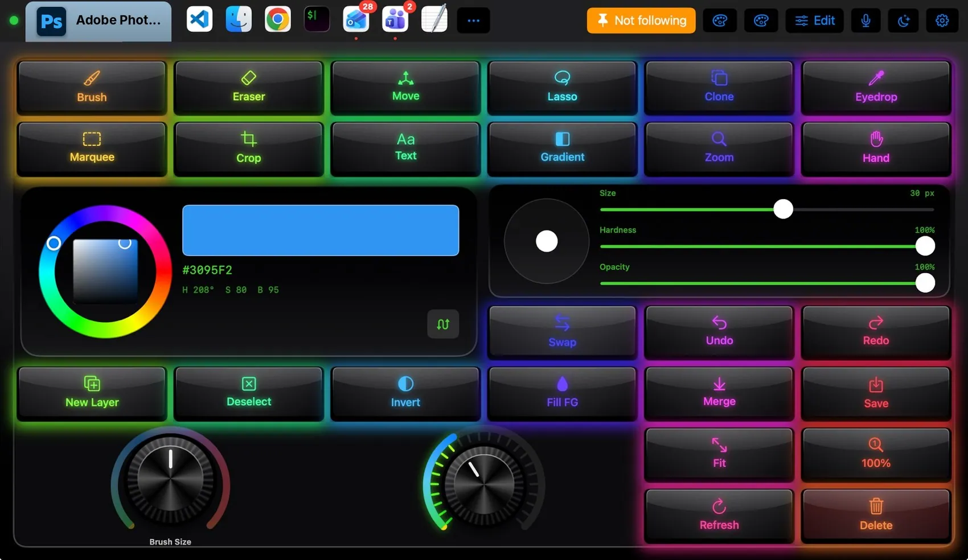Activate the Crop tool
The image size is (968, 560).
coord(249,149)
